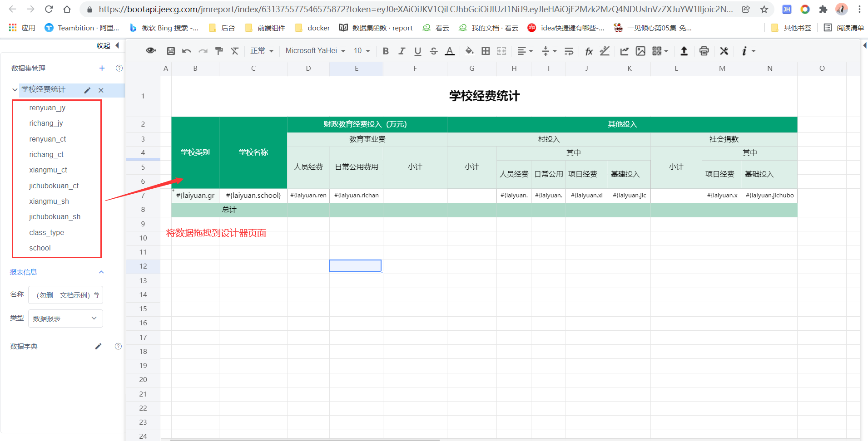Click the 学校类别 header cell
This screenshot has height=441, width=868.
coord(195,152)
